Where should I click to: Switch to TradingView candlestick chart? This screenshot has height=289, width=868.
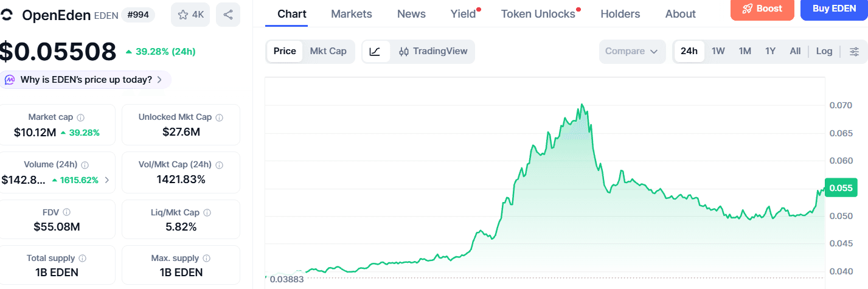point(433,51)
